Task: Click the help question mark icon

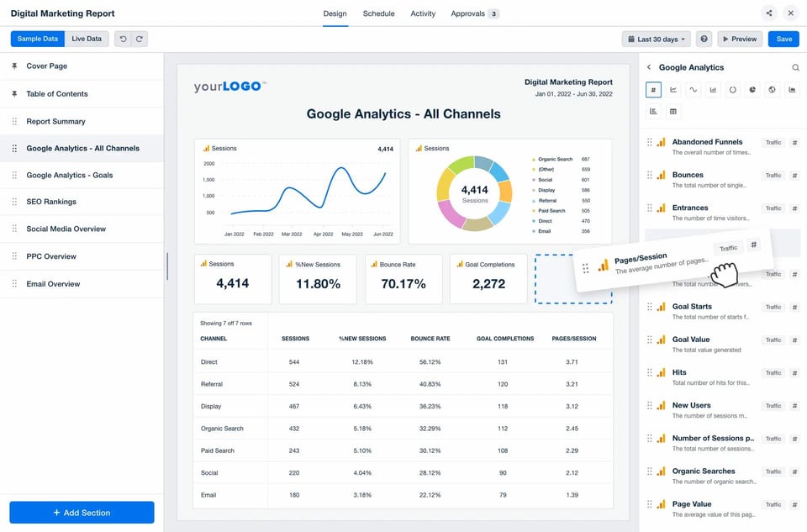Action: [x=704, y=39]
